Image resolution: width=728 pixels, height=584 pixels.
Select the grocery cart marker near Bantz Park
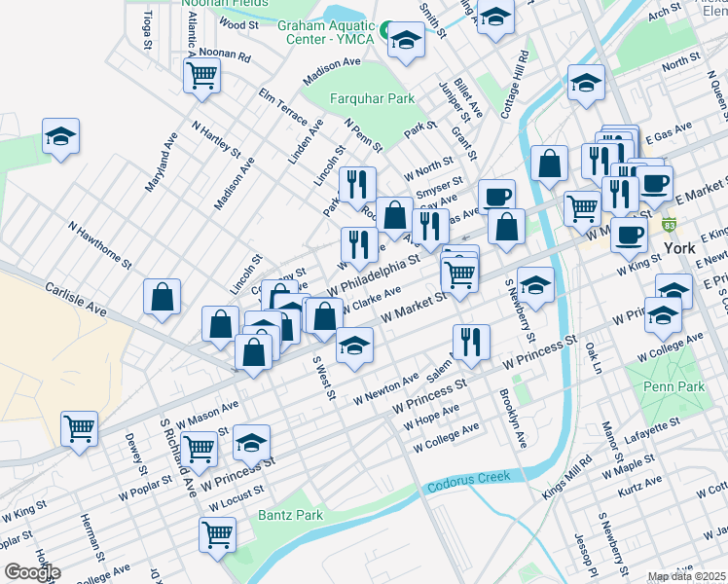(218, 537)
